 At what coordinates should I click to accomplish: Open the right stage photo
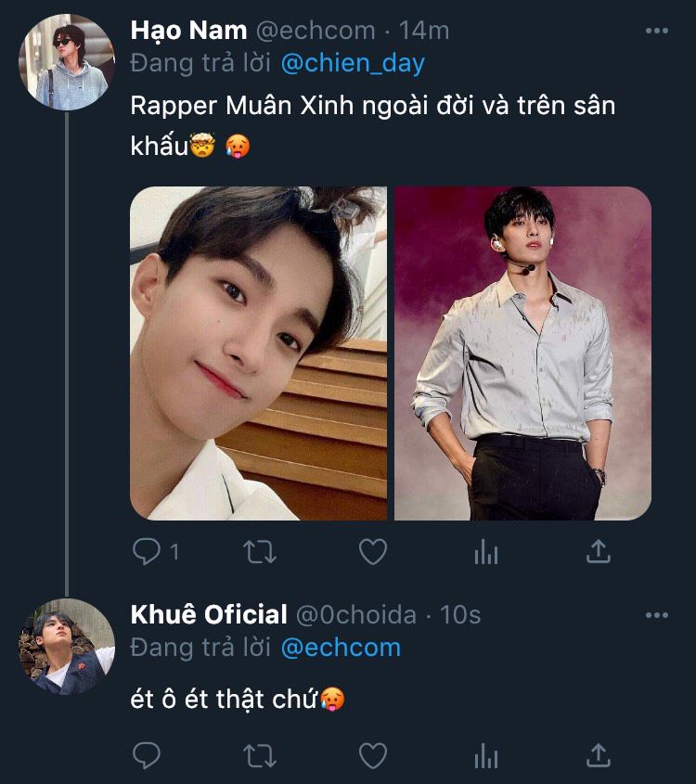click(x=522, y=353)
